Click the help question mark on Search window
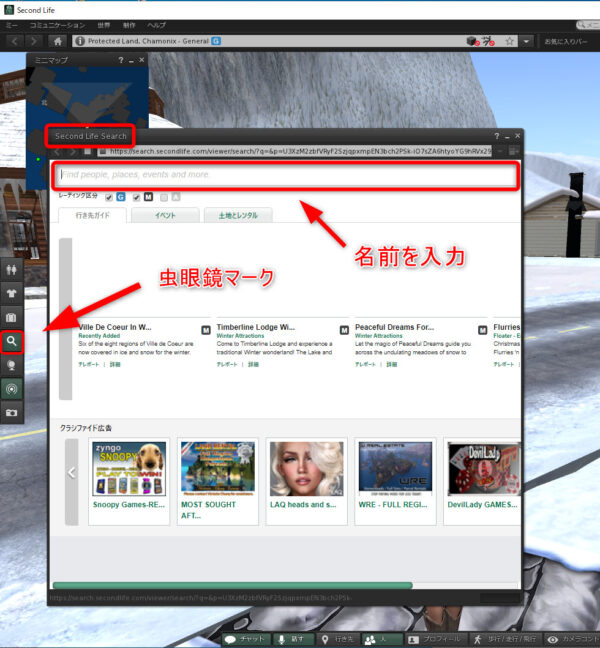The width and height of the screenshot is (600, 648). [x=497, y=136]
